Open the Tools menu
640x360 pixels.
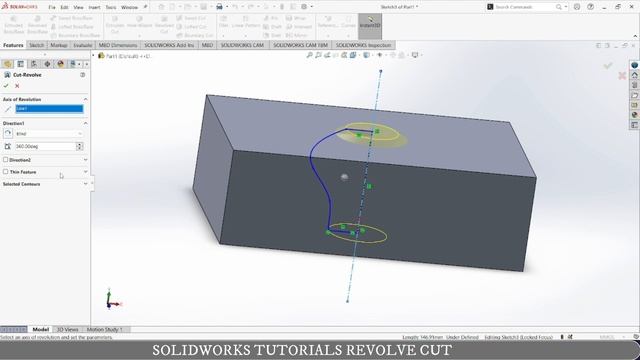click(x=111, y=7)
